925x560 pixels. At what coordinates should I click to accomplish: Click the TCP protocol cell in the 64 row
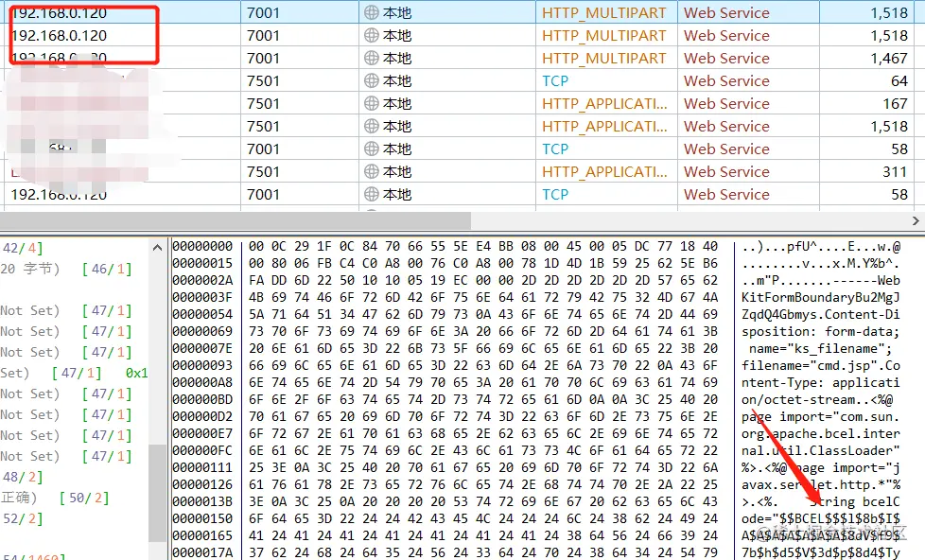click(555, 80)
